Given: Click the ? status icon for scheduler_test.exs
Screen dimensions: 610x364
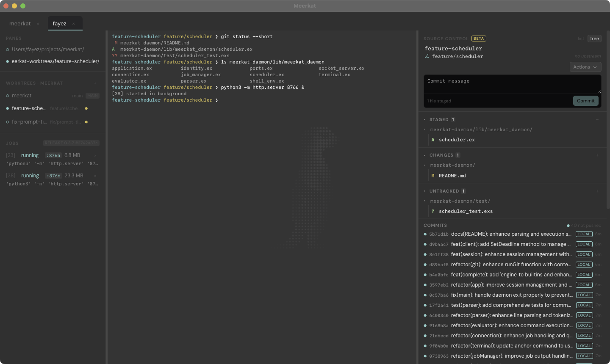Looking at the screenshot, I should (x=433, y=212).
